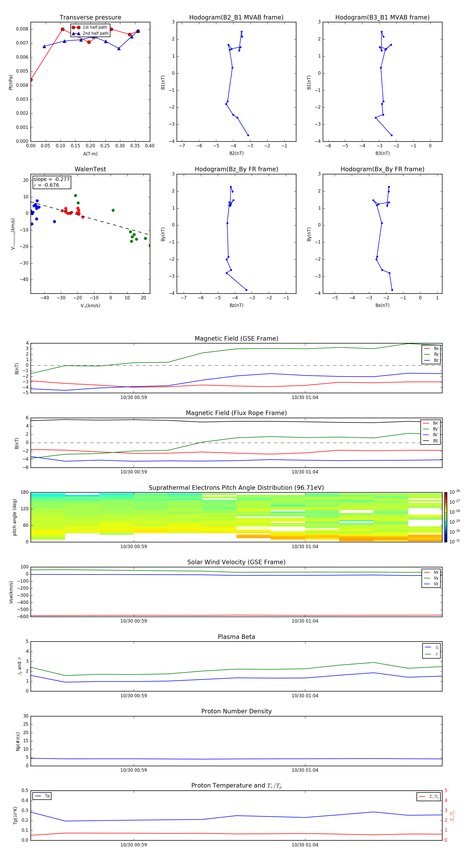Click 10^-26 colorbar label

(x=455, y=492)
